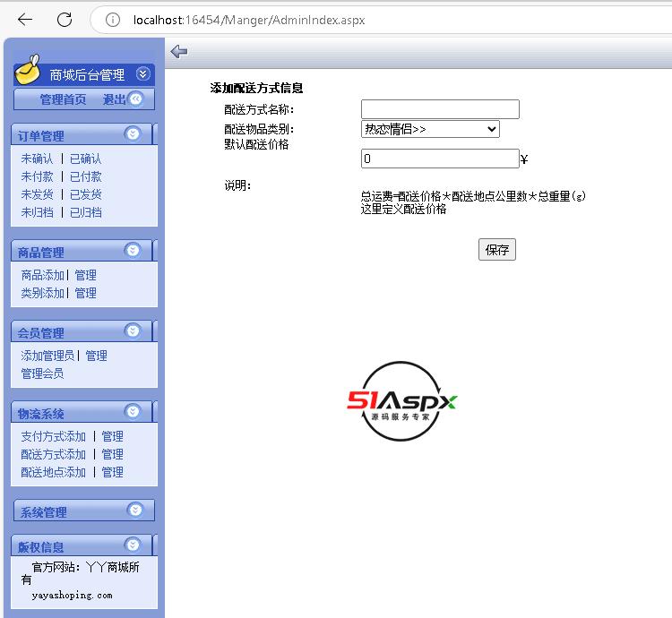Open 未确认 orders
The image size is (672, 618).
38,159
